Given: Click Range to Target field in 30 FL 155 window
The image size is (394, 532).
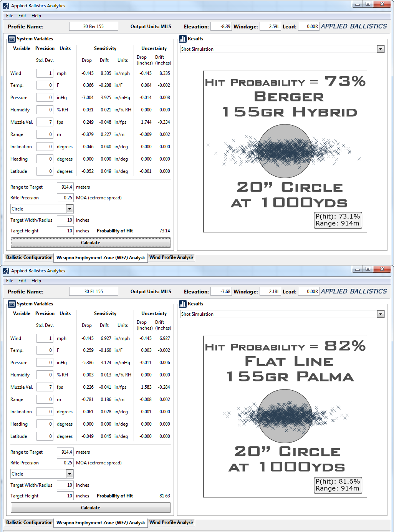Looking at the screenshot, I should coord(65,452).
